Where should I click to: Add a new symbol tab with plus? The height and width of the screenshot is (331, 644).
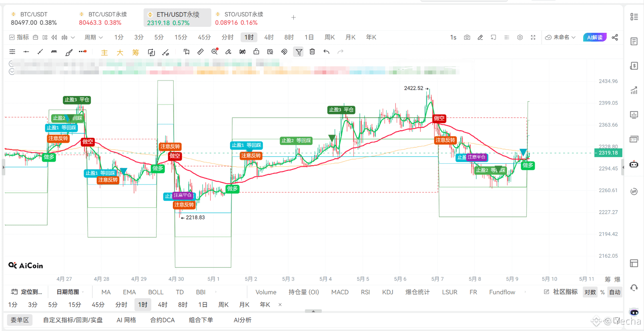click(x=293, y=18)
